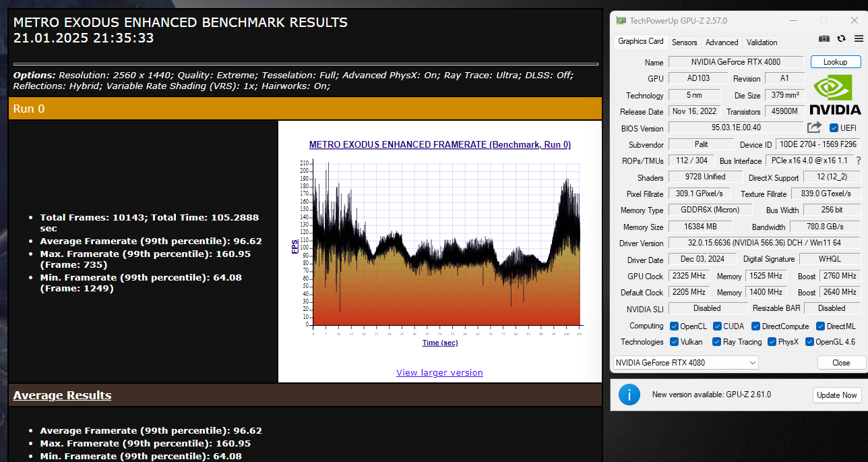The image size is (868, 462).
Task: Open the Advanced tab
Action: pyautogui.click(x=722, y=42)
